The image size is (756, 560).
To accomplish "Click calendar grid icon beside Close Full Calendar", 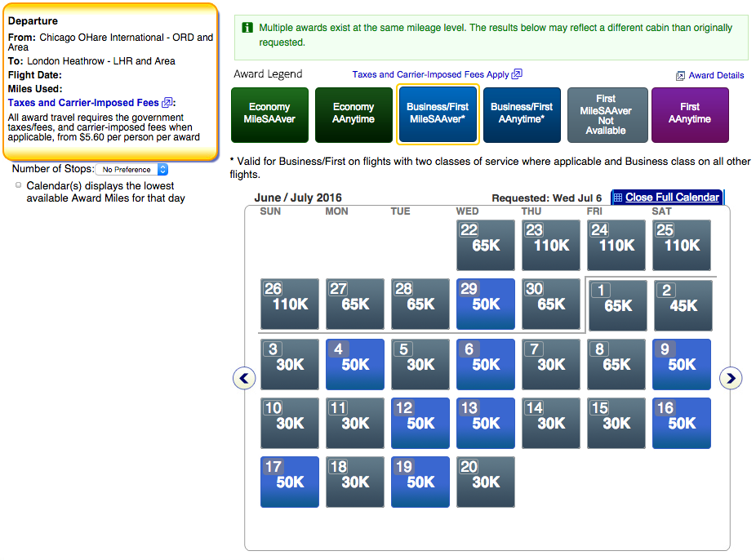I will 618,197.
